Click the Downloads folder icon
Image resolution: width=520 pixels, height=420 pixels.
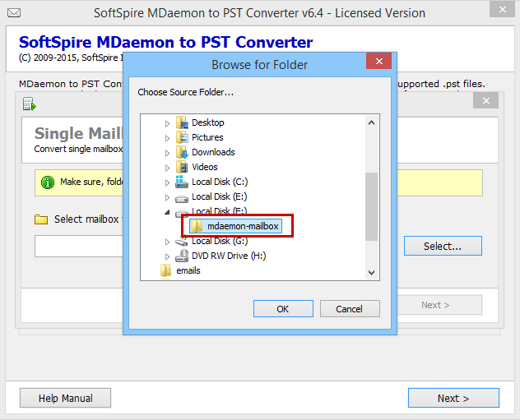tap(183, 152)
